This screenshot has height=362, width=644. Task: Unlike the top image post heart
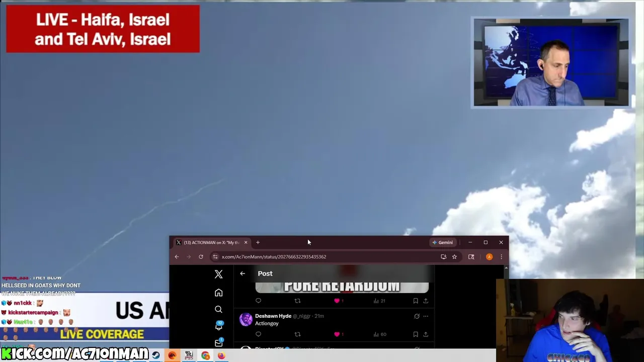(337, 301)
